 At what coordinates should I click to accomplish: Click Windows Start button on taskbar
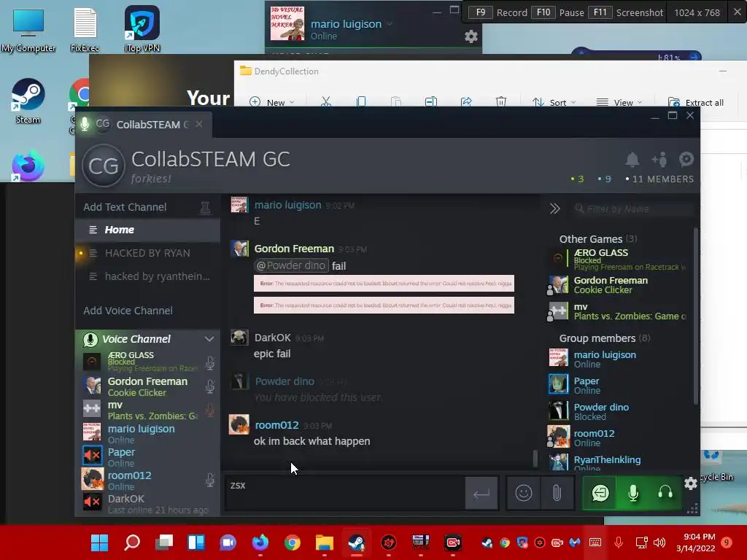click(x=99, y=542)
